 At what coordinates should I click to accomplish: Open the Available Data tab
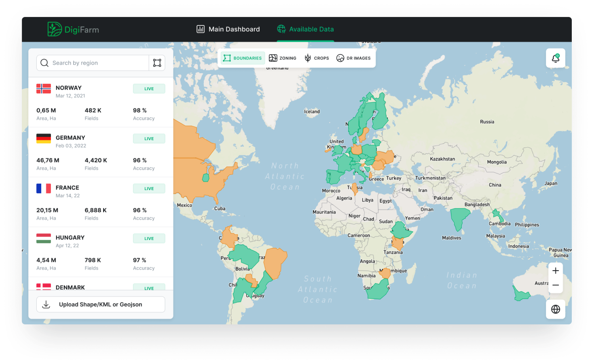click(x=305, y=29)
